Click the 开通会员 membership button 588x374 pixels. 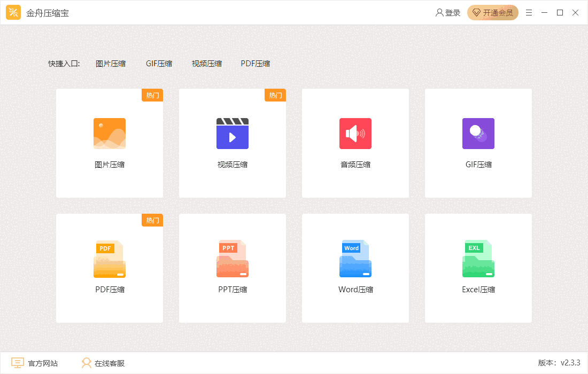[x=492, y=12]
